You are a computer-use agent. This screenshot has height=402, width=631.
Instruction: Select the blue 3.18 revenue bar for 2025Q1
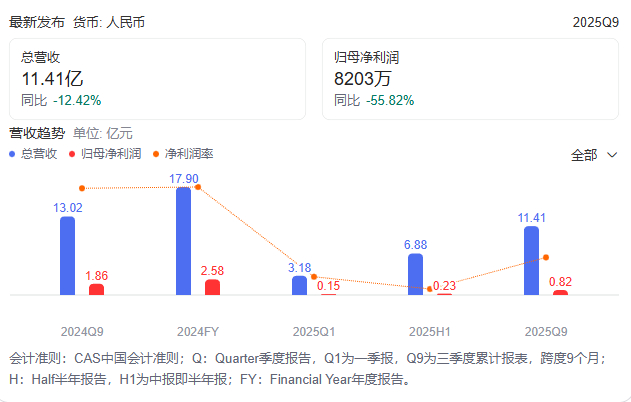point(299,285)
